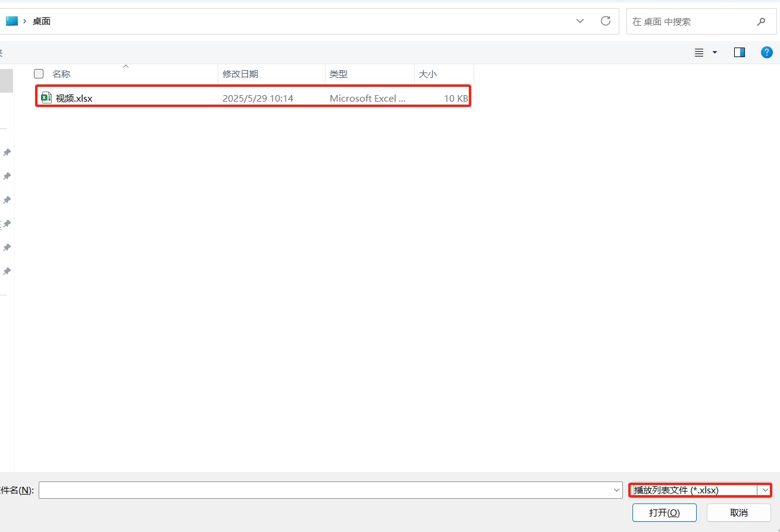This screenshot has width=780, height=532.
Task: Click the refresh button beside address bar
Action: [606, 21]
